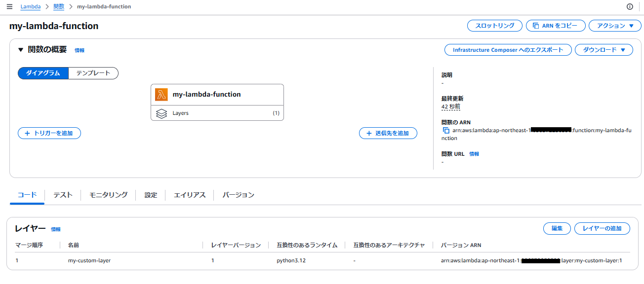Screen dimensions: 644x284
Task: Click the 最終更新 label
Action: tap(452, 99)
